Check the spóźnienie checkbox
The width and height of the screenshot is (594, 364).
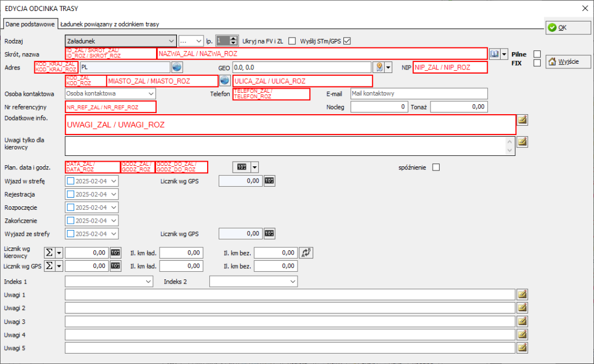436,168
